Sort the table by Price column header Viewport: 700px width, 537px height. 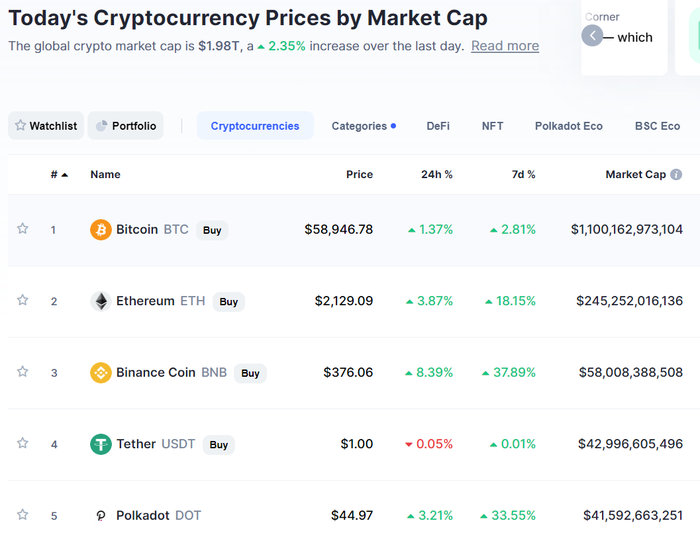[359, 175]
